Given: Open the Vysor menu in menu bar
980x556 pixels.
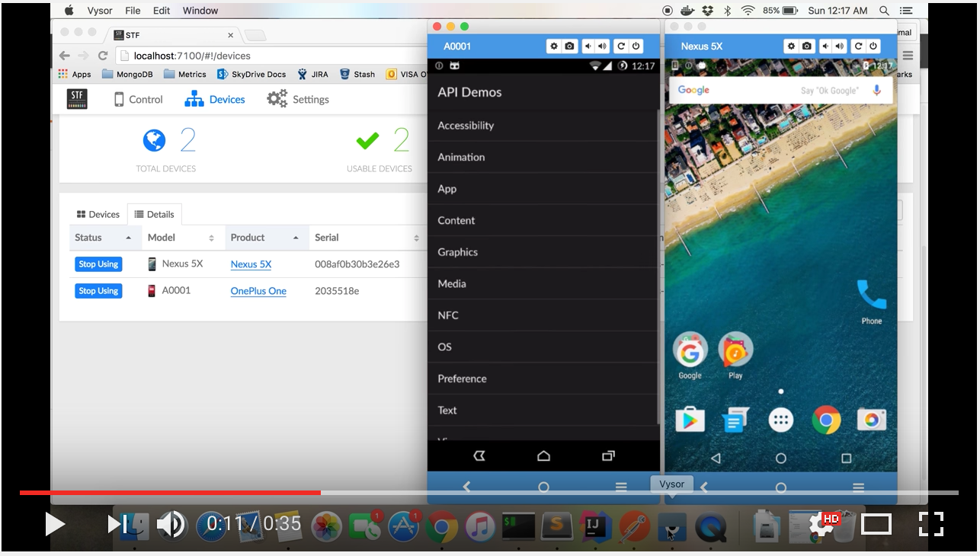Looking at the screenshot, I should (x=99, y=11).
